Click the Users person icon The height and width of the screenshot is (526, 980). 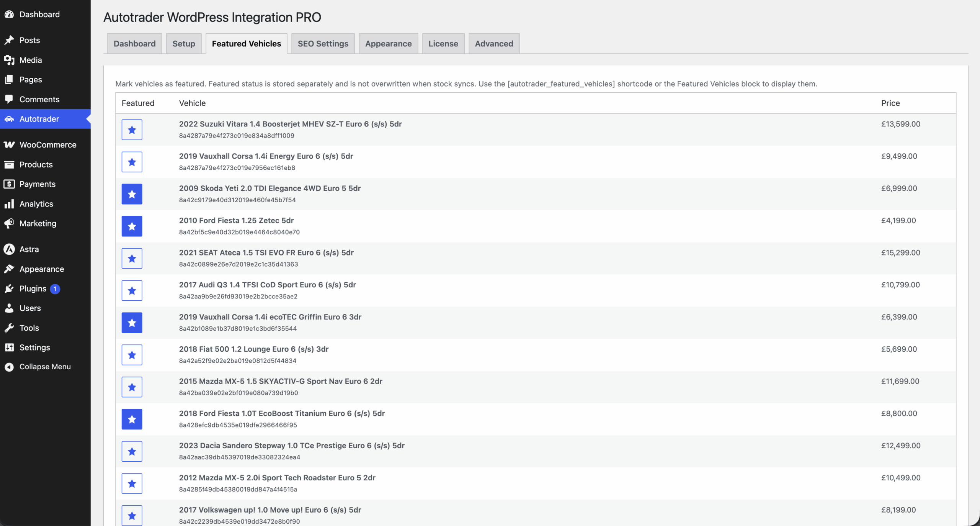point(9,308)
